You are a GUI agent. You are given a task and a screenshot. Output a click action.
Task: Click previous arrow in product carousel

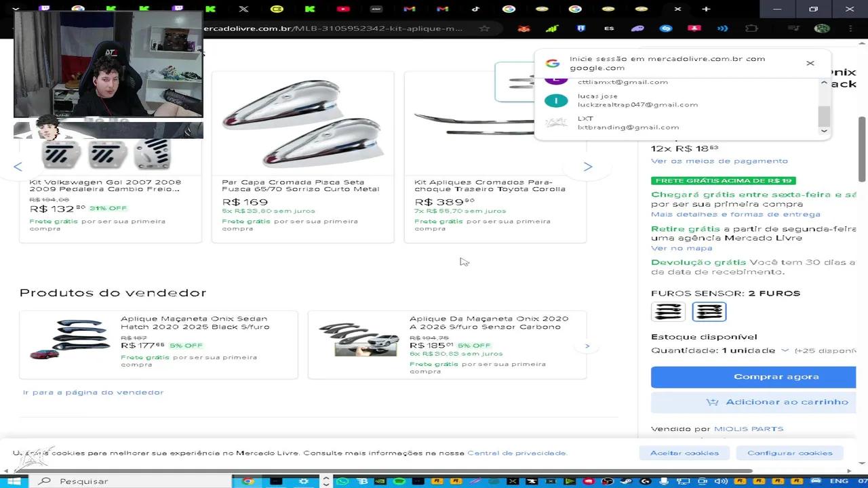(x=18, y=167)
